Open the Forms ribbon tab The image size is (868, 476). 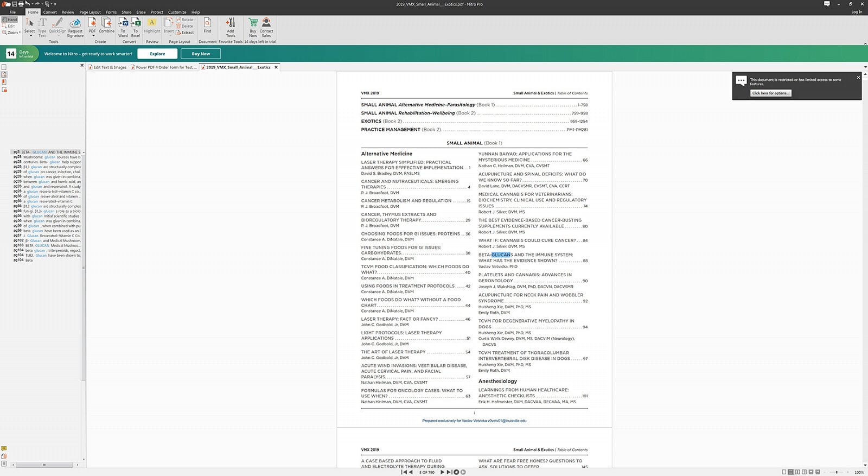111,12
